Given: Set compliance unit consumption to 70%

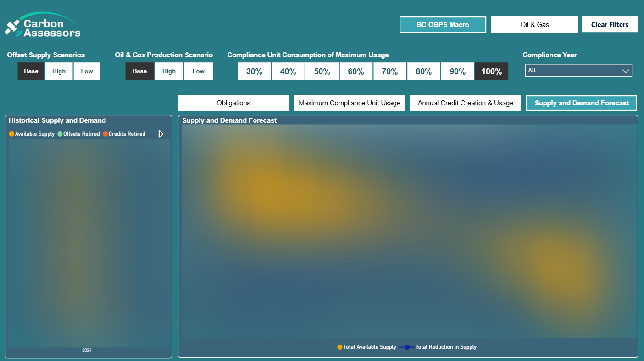Looking at the screenshot, I should pyautogui.click(x=390, y=71).
